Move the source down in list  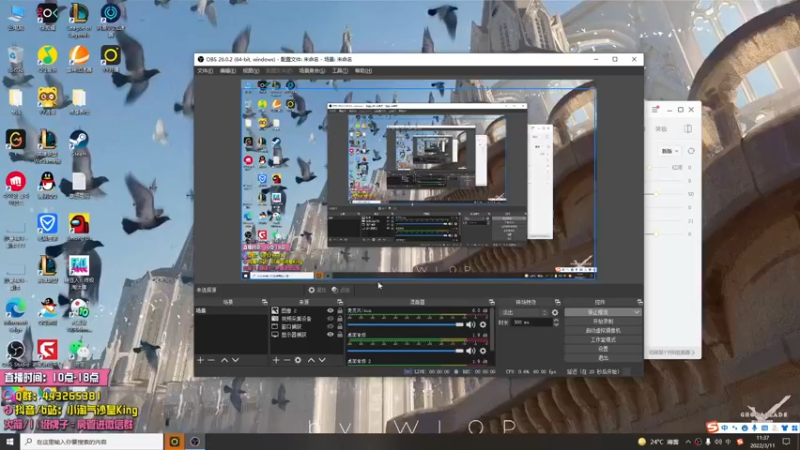[322, 360]
